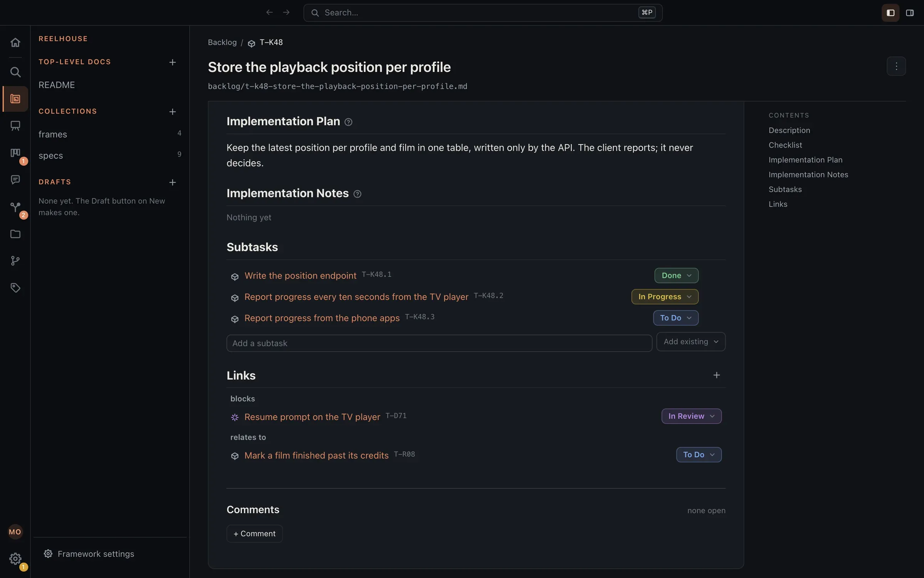Click the MO user avatar
This screenshot has width=924, height=578.
point(15,532)
